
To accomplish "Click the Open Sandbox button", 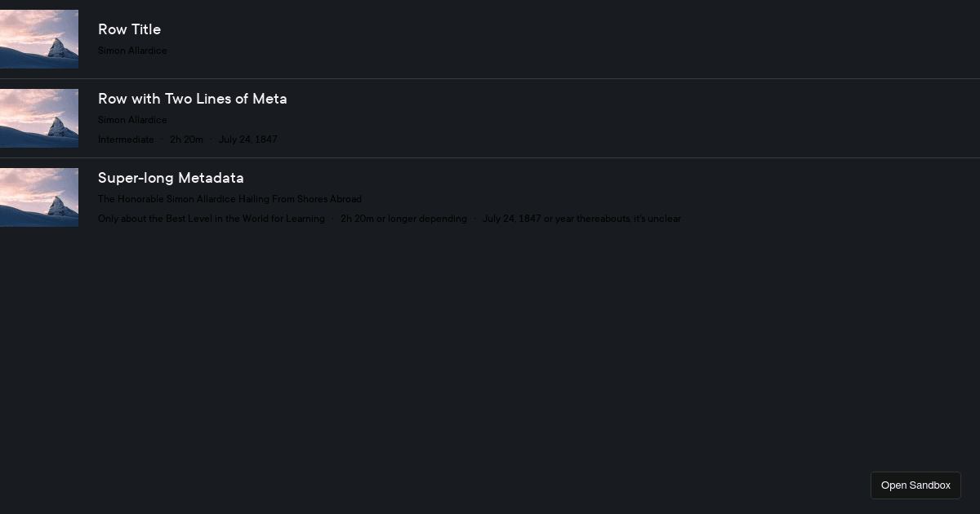I will [x=915, y=485].
